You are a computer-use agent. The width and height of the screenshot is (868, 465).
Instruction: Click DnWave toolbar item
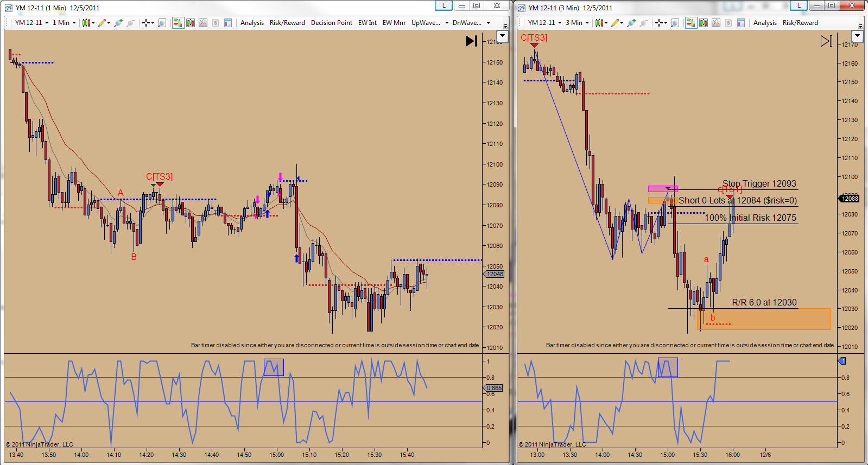(x=467, y=23)
